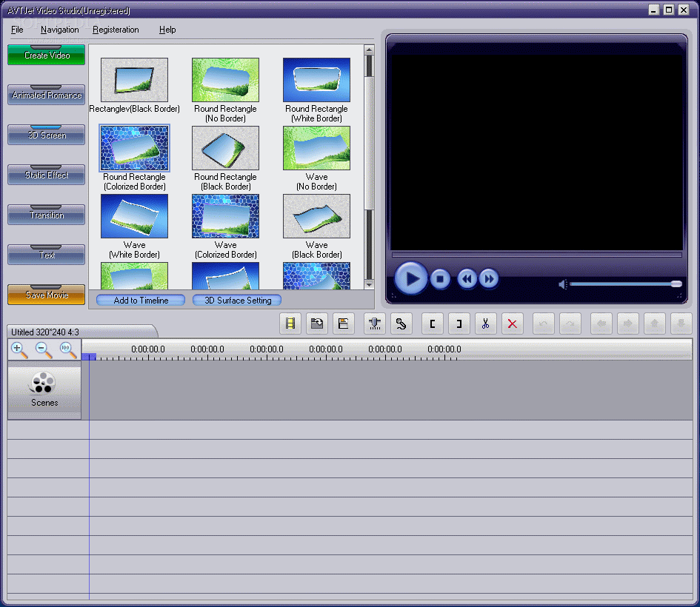Image resolution: width=700 pixels, height=607 pixels.
Task: Click the save project floppy icon
Action: 343,323
